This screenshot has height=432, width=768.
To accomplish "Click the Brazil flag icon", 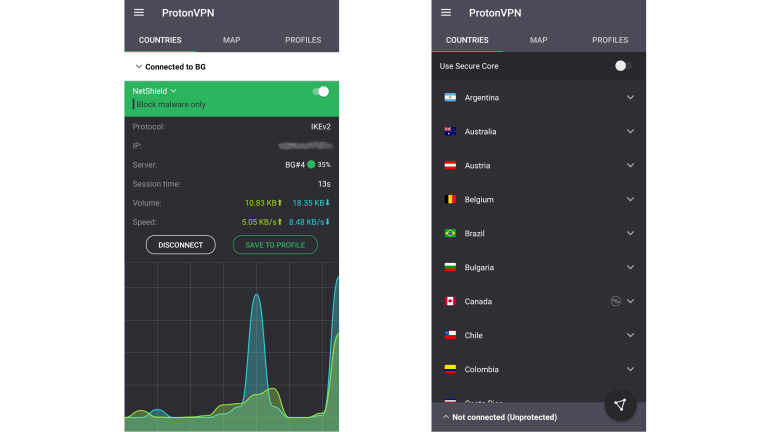I will point(450,233).
